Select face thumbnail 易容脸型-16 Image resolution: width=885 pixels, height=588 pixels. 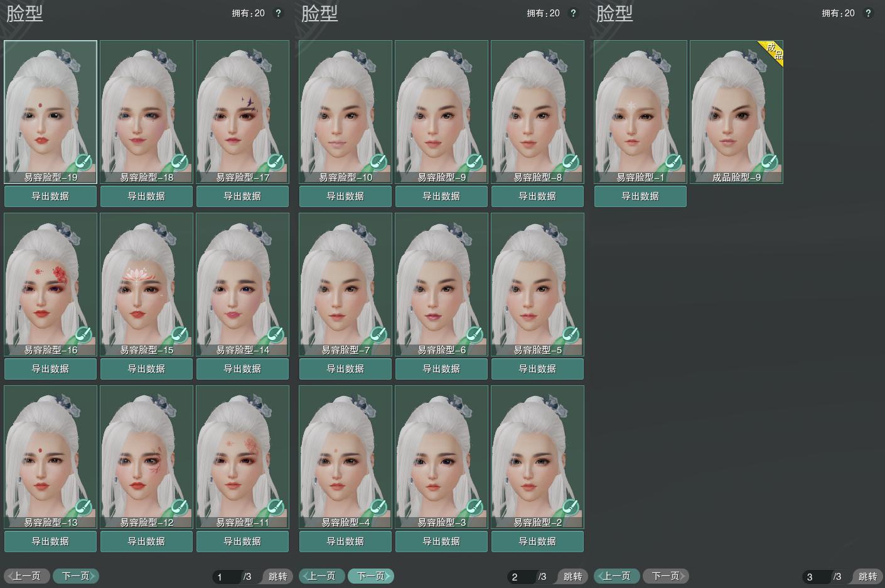[51, 285]
